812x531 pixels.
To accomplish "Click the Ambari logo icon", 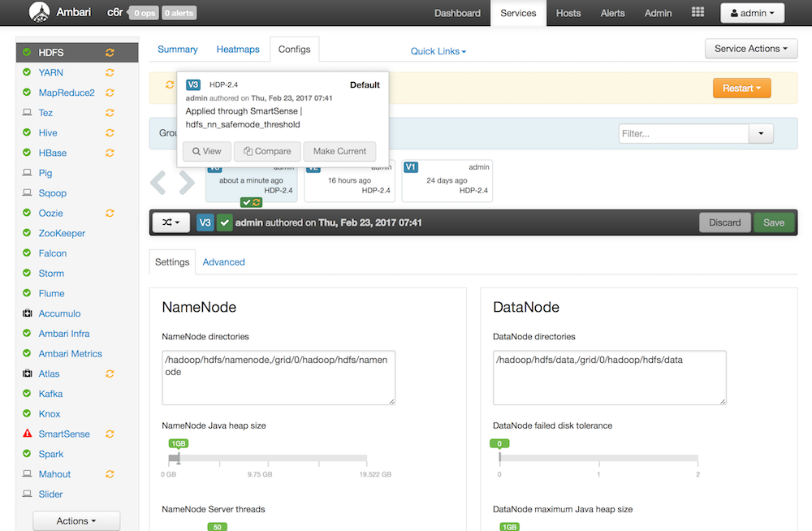I will coord(39,12).
